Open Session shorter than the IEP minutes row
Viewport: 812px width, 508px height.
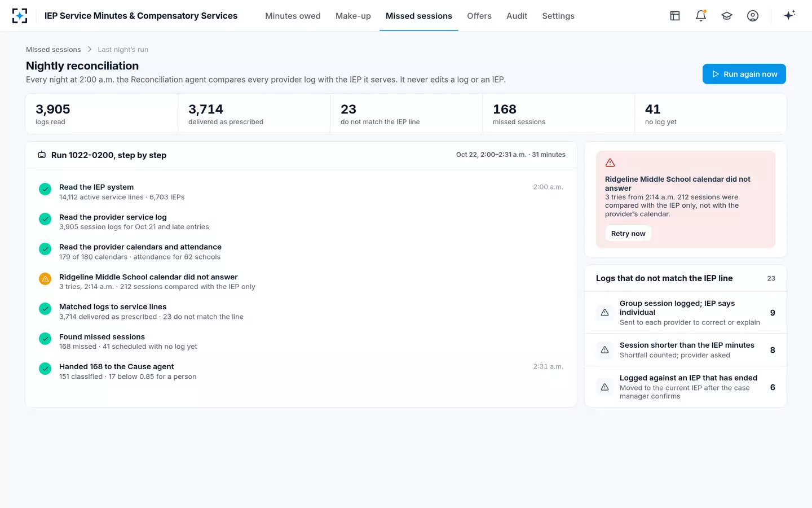pyautogui.click(x=686, y=350)
